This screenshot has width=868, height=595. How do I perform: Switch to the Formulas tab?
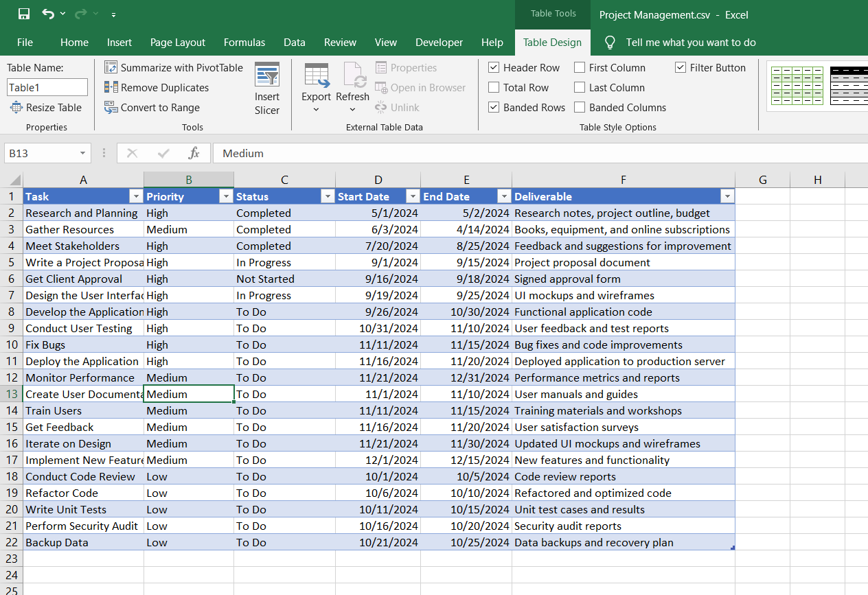244,42
